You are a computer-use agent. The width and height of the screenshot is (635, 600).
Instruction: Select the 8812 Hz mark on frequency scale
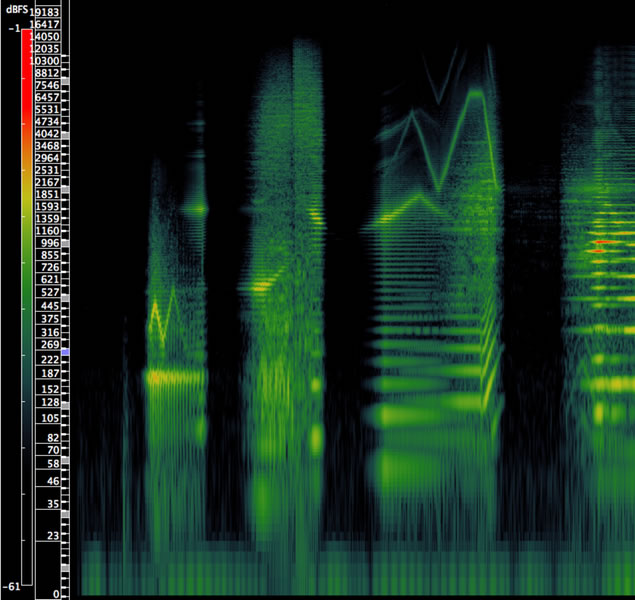click(47, 73)
